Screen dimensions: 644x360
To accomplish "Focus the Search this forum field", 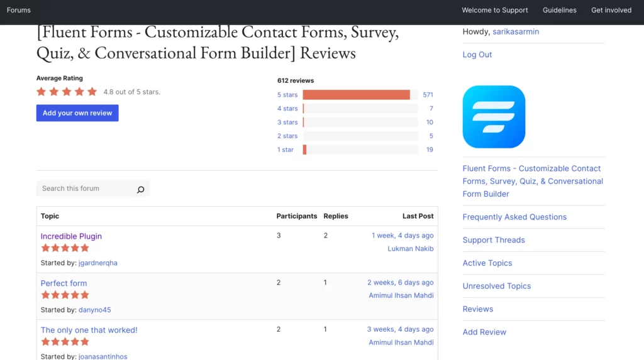I will coord(93,188).
